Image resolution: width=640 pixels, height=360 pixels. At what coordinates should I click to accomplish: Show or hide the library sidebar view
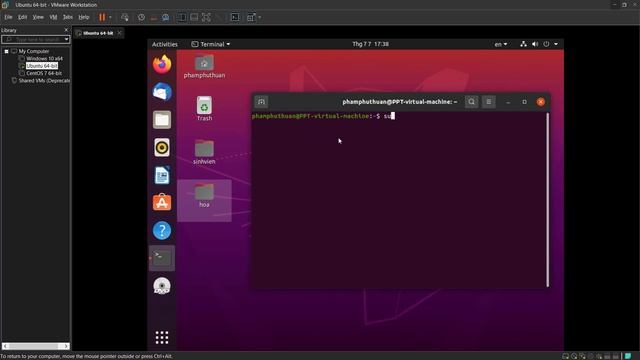pyautogui.click(x=182, y=17)
